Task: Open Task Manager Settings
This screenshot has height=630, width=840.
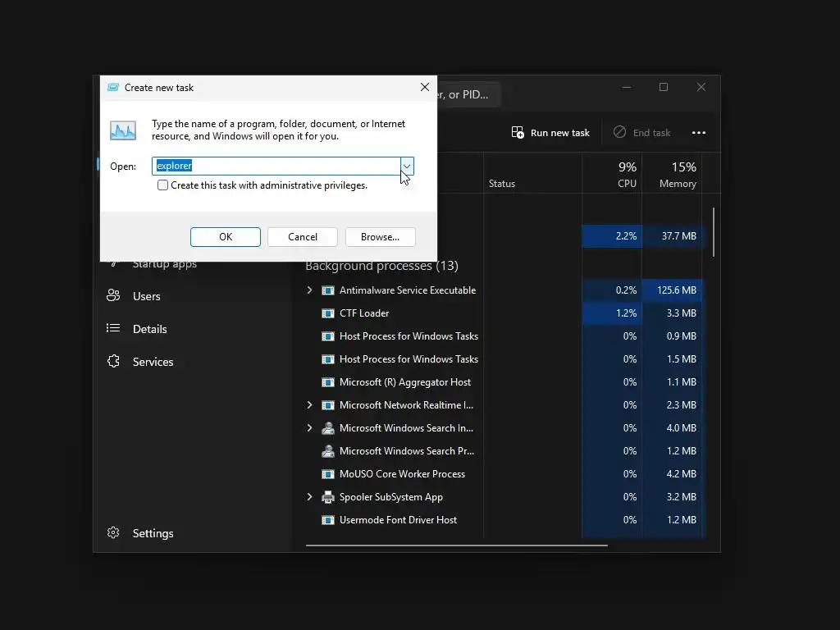Action: click(x=153, y=533)
